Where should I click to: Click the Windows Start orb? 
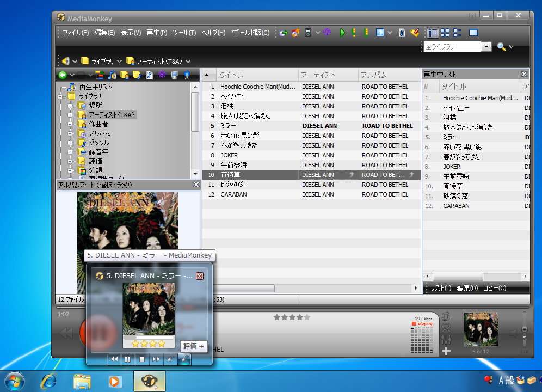point(14,382)
